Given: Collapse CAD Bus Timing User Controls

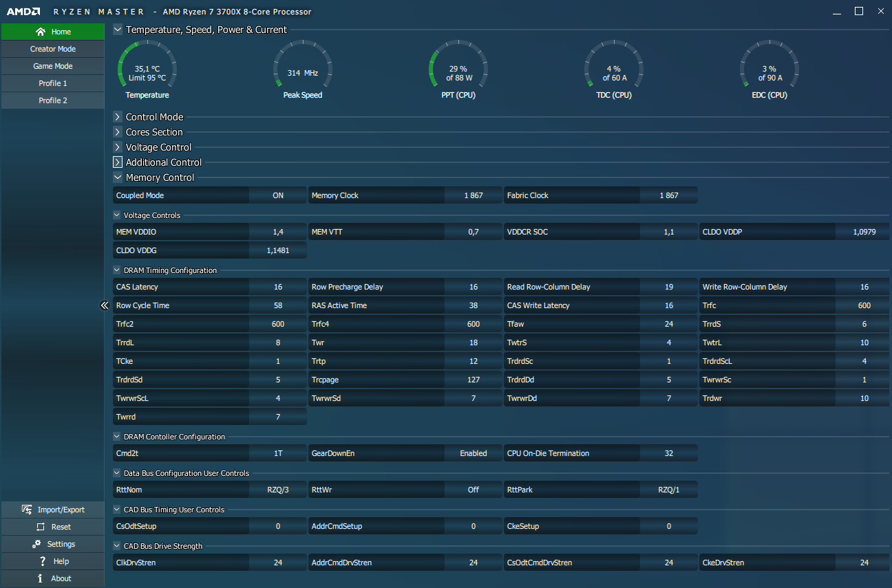Looking at the screenshot, I should [x=117, y=510].
